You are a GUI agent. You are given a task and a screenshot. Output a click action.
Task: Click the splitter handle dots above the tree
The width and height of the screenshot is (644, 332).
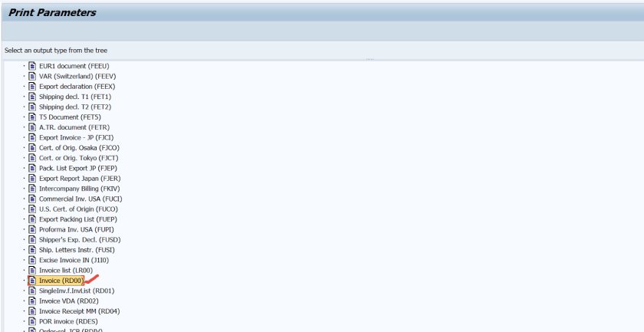(x=370, y=60)
